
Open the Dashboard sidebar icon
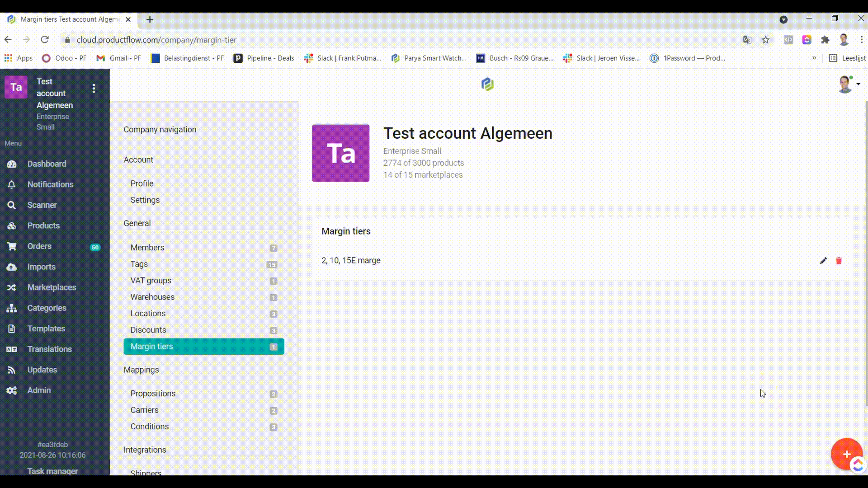pyautogui.click(x=12, y=164)
